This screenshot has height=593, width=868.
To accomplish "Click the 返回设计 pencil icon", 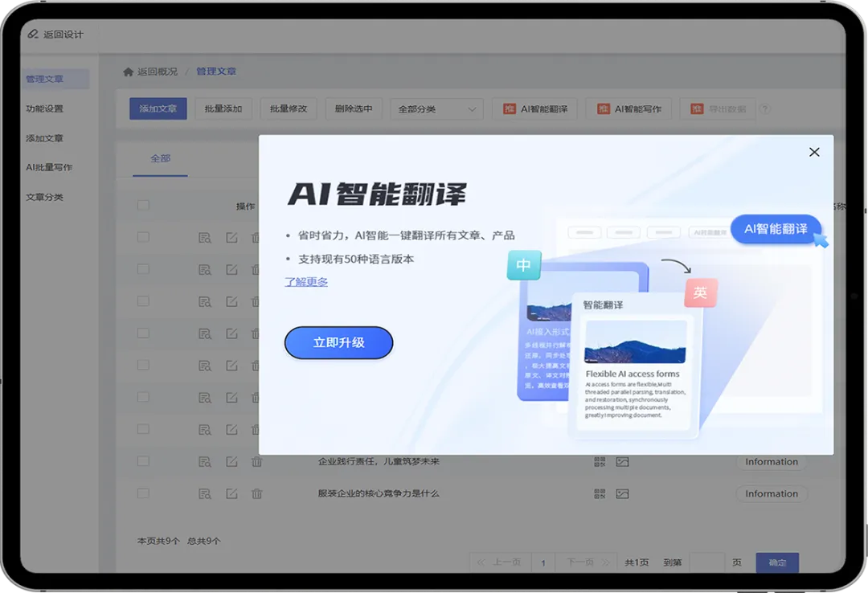I will click(33, 35).
